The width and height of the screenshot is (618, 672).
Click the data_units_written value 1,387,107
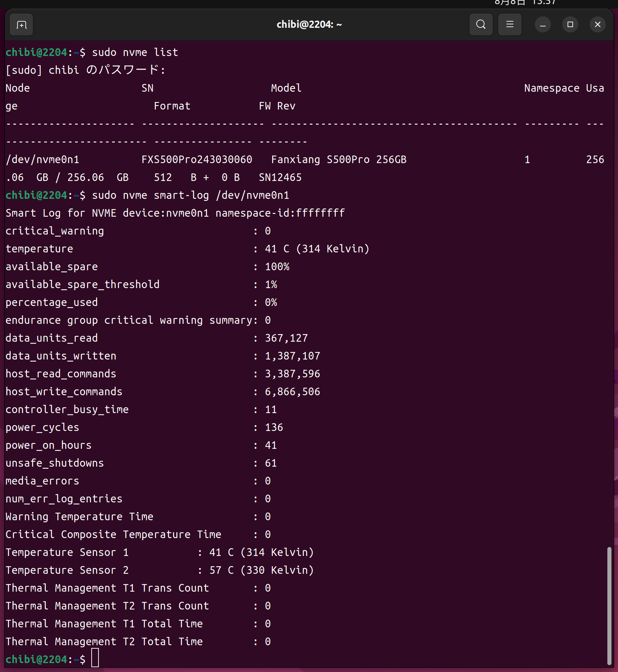point(292,356)
